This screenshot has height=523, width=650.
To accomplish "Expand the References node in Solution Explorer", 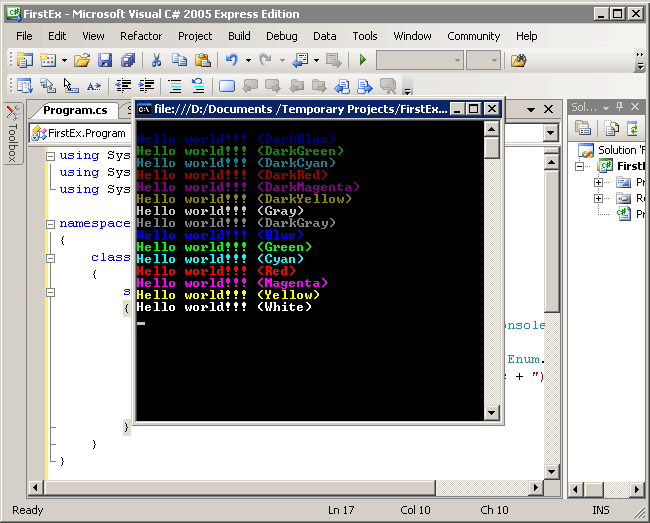I will click(598, 199).
